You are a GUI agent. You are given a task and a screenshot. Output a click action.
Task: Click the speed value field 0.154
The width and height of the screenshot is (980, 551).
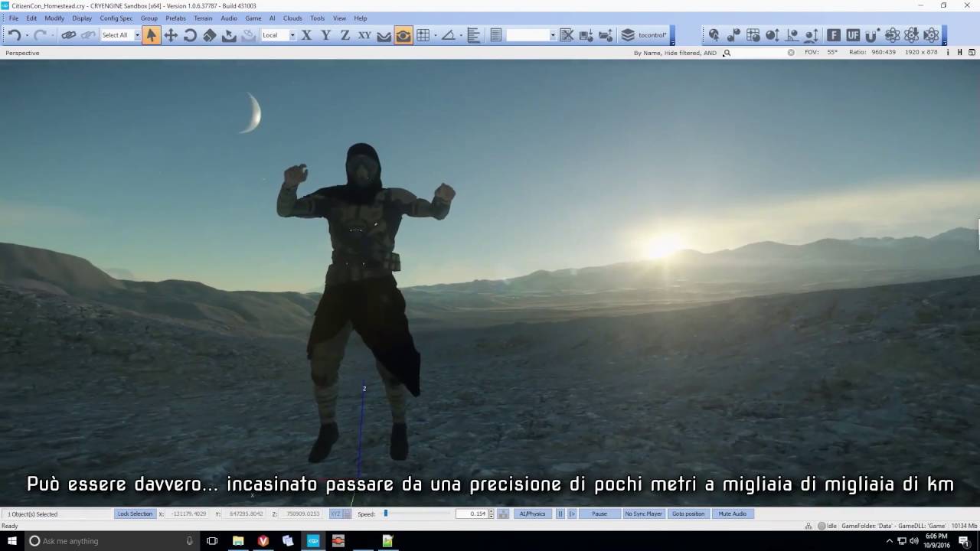click(x=472, y=514)
